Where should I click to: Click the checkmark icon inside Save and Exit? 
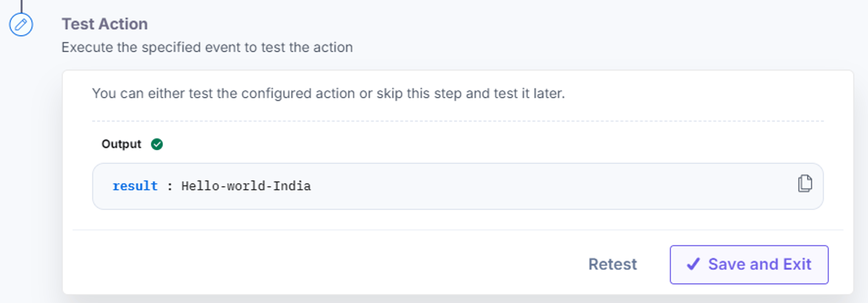(x=693, y=264)
